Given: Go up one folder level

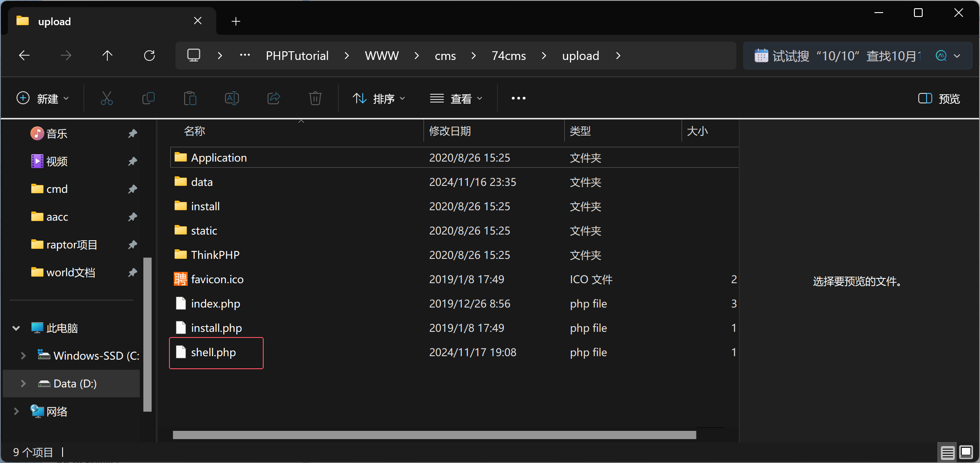Looking at the screenshot, I should (x=107, y=56).
